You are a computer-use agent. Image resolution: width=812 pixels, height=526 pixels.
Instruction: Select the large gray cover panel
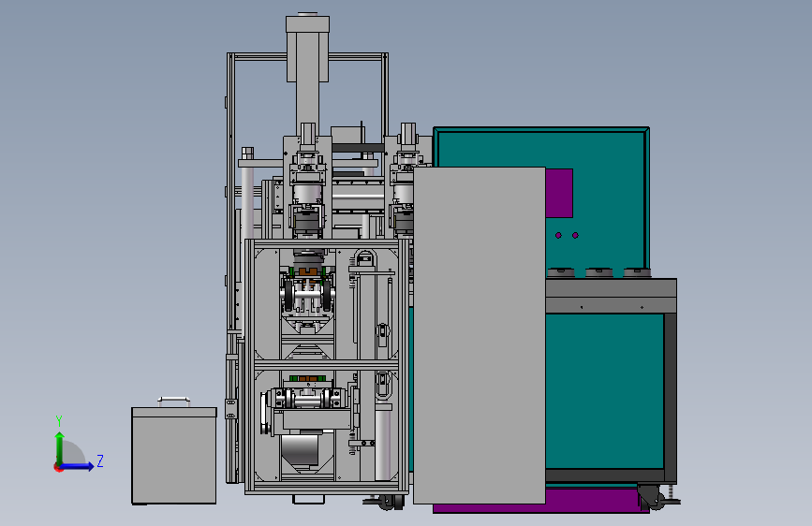click(480, 335)
